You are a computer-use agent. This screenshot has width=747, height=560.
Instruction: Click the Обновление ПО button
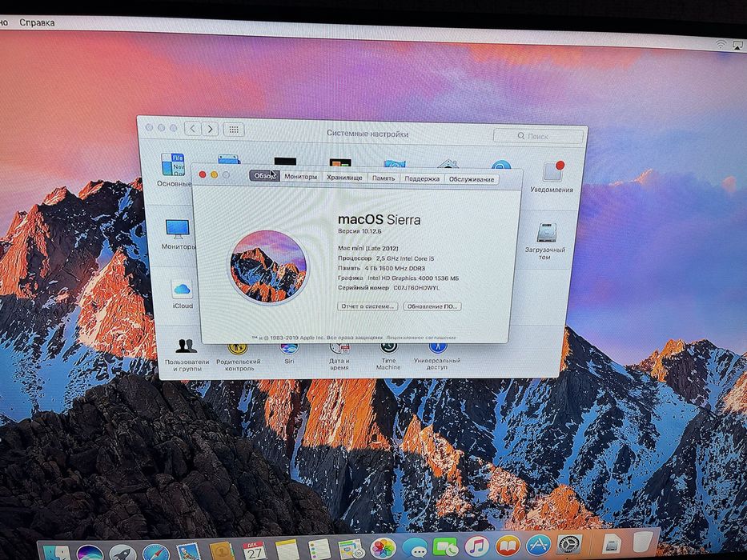click(432, 306)
